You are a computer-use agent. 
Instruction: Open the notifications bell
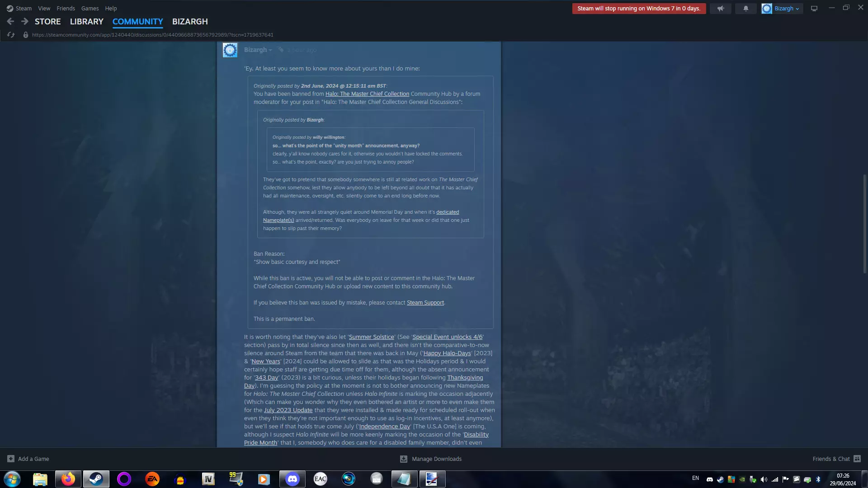746,9
